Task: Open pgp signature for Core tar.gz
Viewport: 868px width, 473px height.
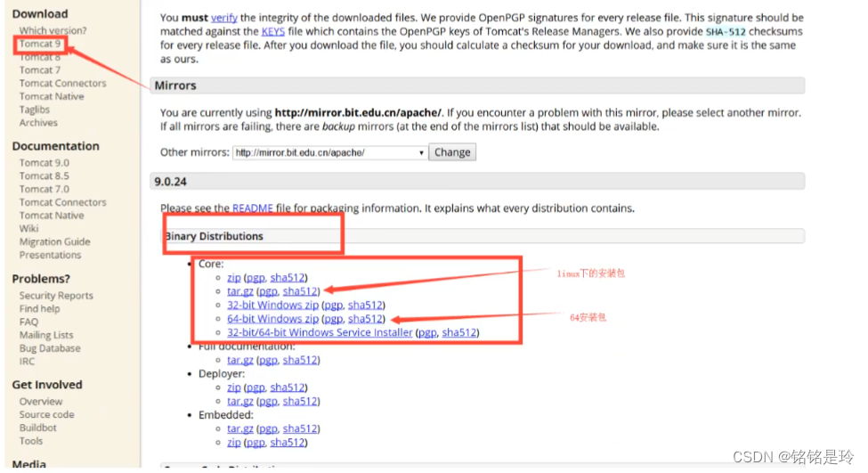Action: click(x=268, y=291)
